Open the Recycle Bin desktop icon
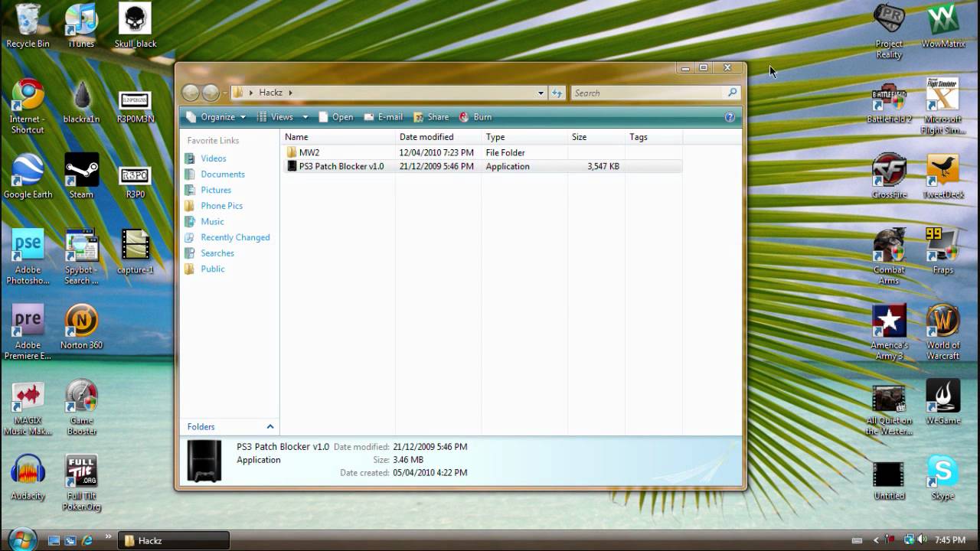The image size is (980, 551). [x=28, y=26]
